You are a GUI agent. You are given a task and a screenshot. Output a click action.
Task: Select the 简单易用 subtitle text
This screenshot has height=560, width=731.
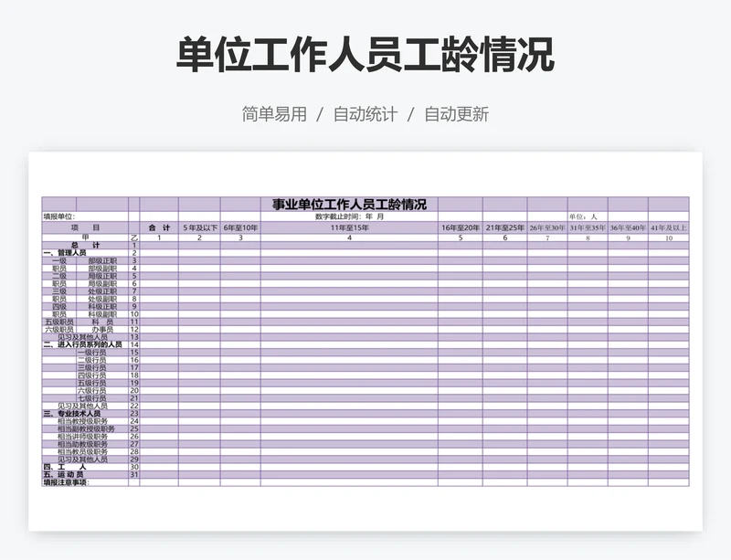click(274, 114)
